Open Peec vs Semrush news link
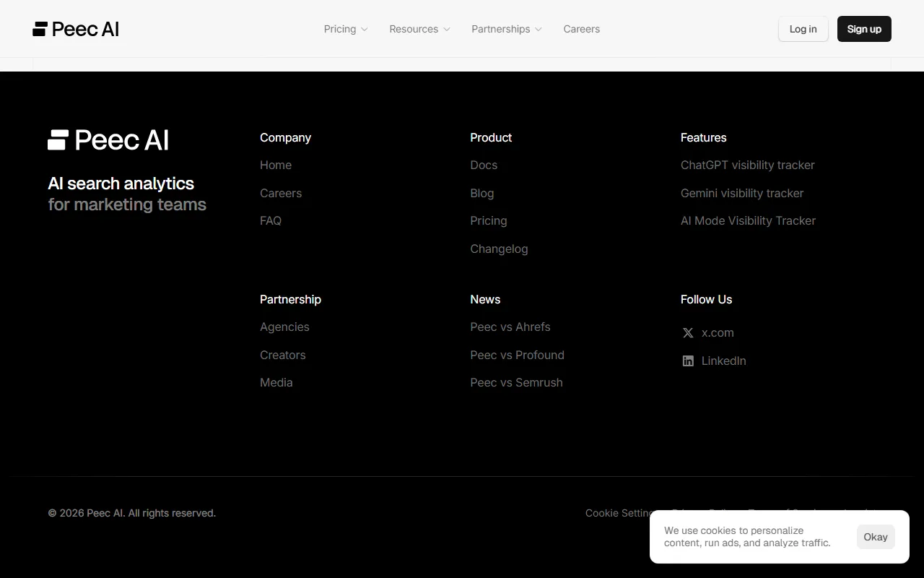Screen dimensions: 924x578 point(516,383)
